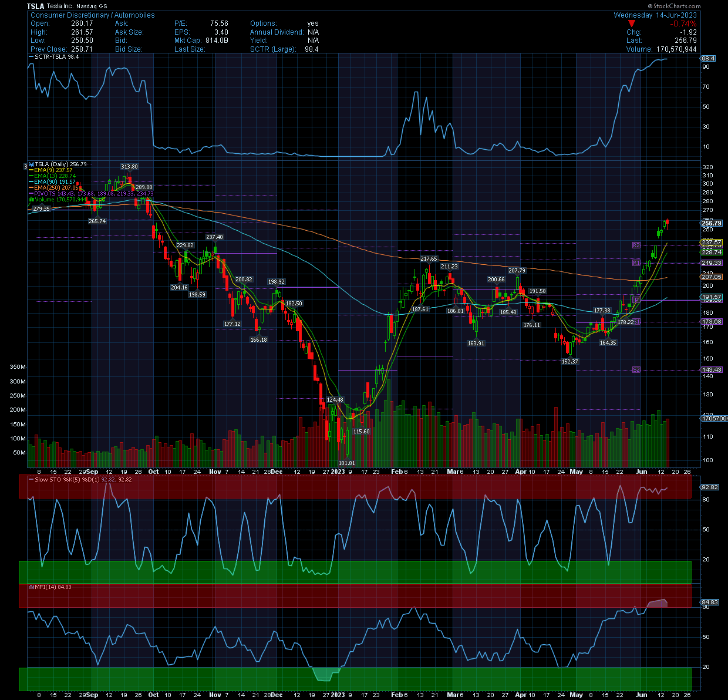Click the 173.68 purple axis tag

coord(712,322)
